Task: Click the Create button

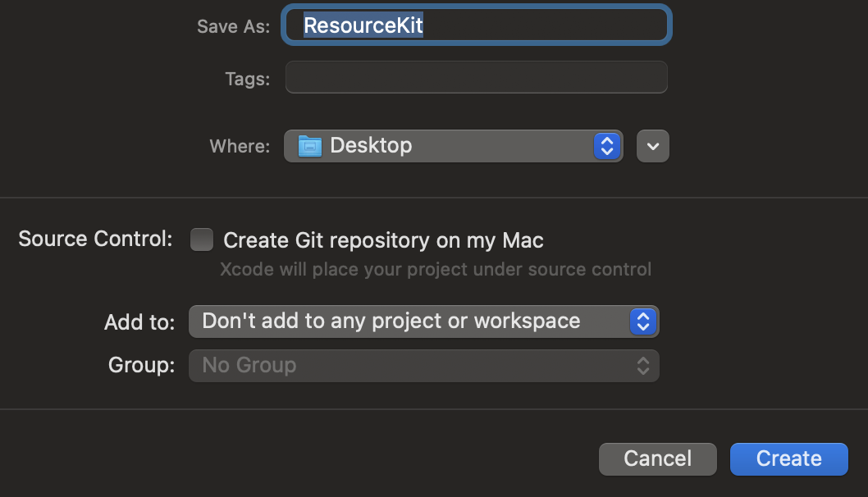Action: 789,458
